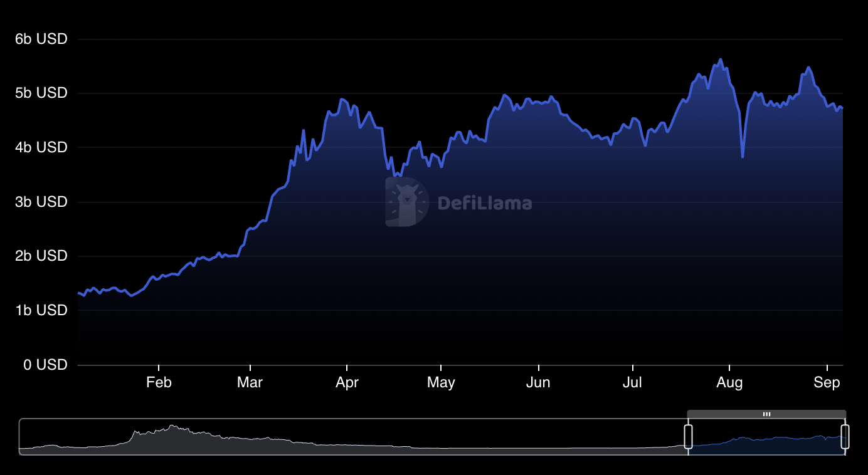This screenshot has width=868, height=475.
Task: Click the Mar month label
Action: point(250,383)
